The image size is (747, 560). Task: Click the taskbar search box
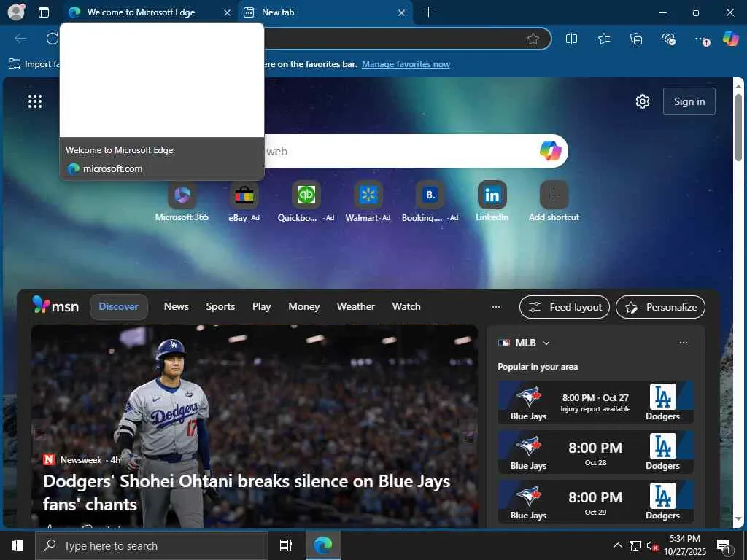click(x=152, y=545)
